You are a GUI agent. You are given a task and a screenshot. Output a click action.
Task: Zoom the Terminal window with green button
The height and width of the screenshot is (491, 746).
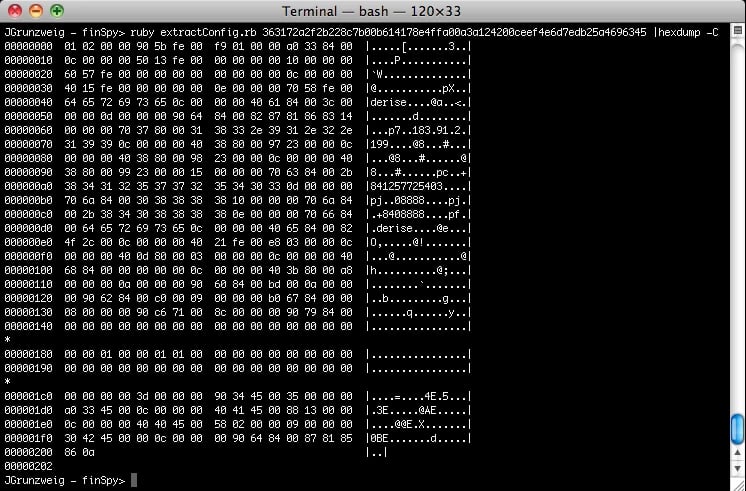(56, 11)
